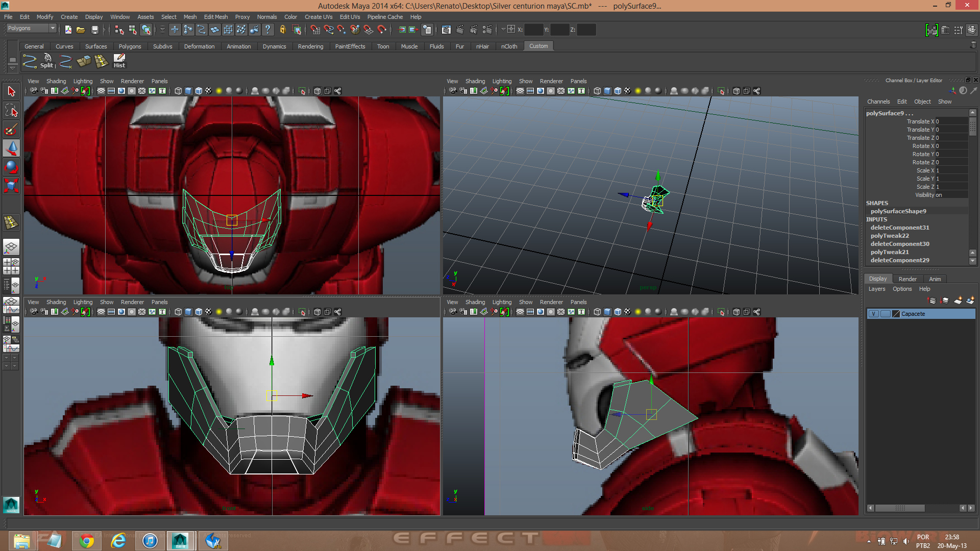Choose the Lasso Select tool

point(11,111)
